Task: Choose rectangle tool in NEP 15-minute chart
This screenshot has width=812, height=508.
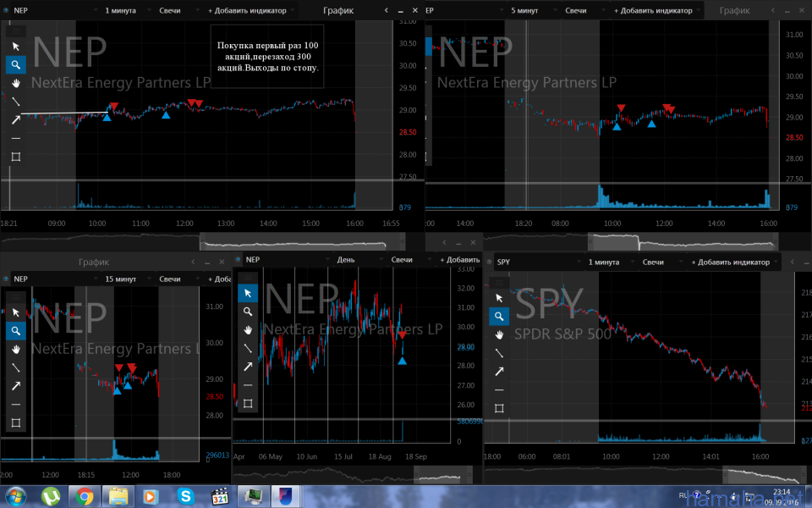Action: (x=16, y=422)
